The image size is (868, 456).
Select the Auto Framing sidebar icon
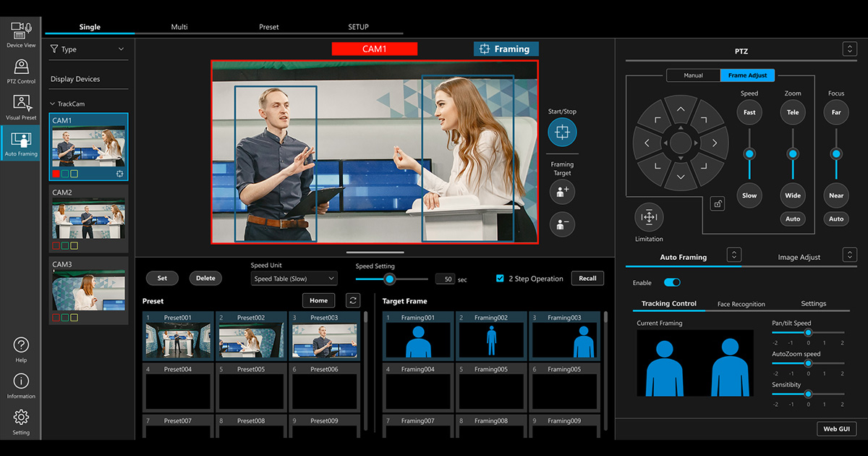pos(21,143)
